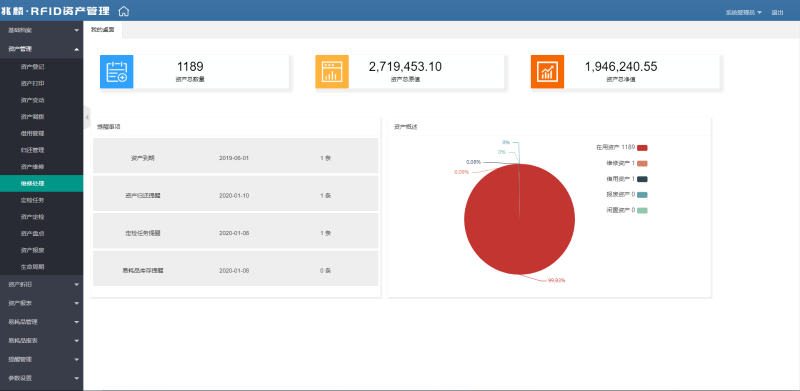The width and height of the screenshot is (800, 391).
Task: Collapse the 资产管理 menu group
Action: pos(41,49)
